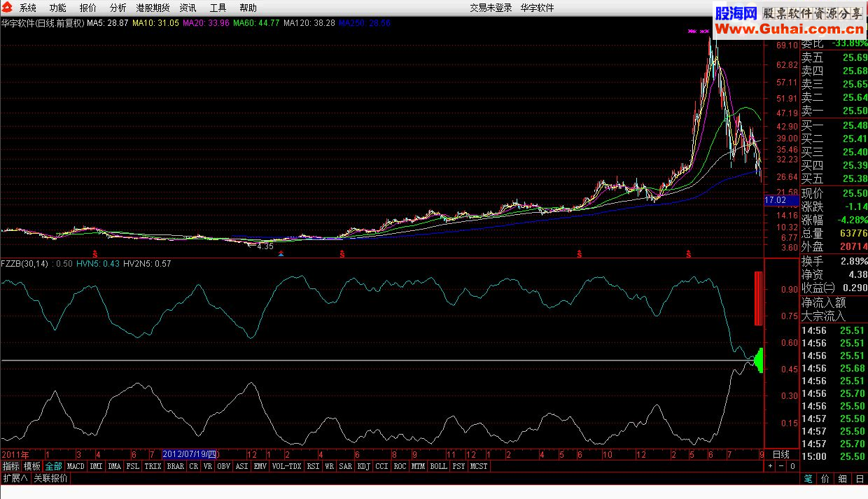Screen dimensions: 868x499
Task: Click the HVN5: 0.43 value
Action: tap(99, 264)
